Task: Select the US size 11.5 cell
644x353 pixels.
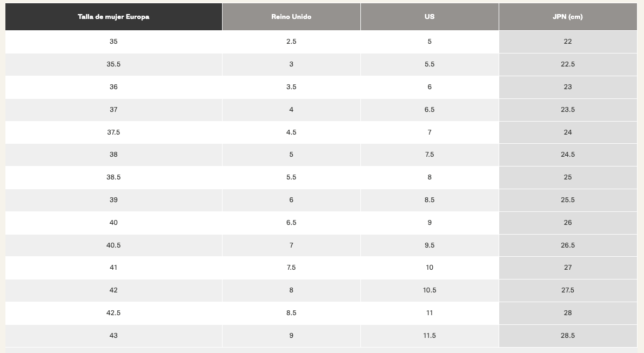Action: pos(430,336)
